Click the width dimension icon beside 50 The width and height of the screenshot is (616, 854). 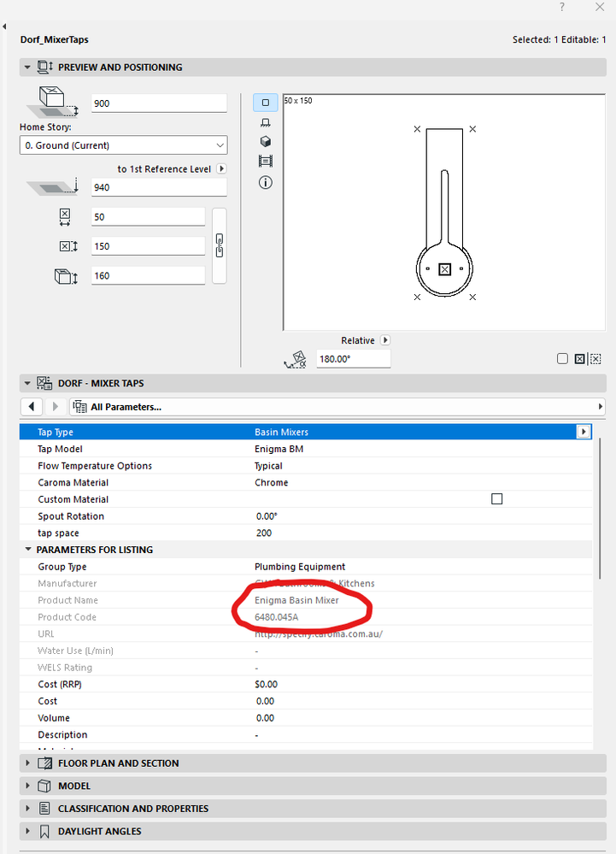click(x=65, y=217)
